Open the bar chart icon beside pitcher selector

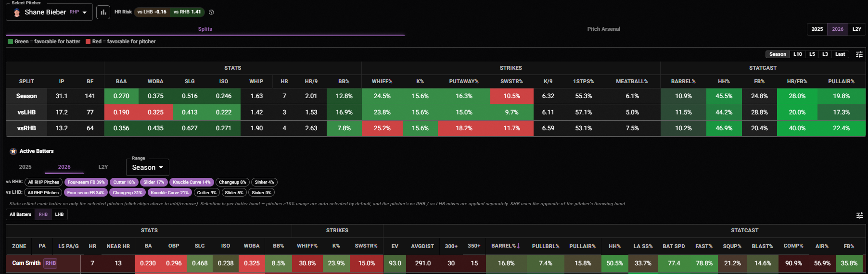pos(103,12)
